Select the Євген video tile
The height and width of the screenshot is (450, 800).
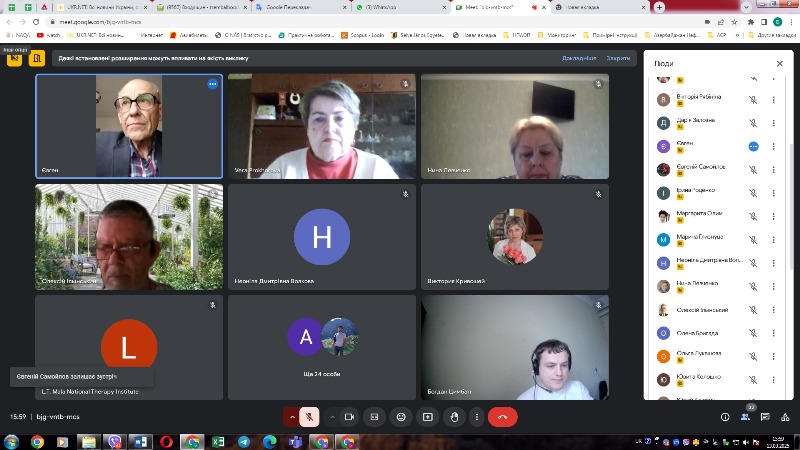(x=129, y=126)
